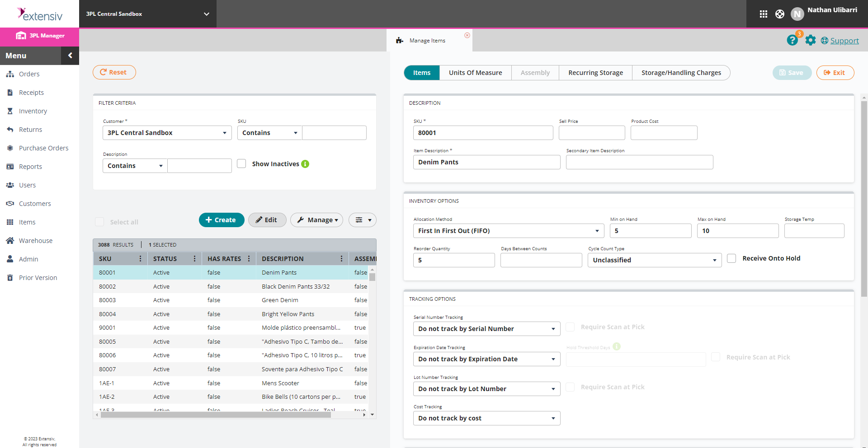Open the Orders section in the sidebar

point(29,74)
